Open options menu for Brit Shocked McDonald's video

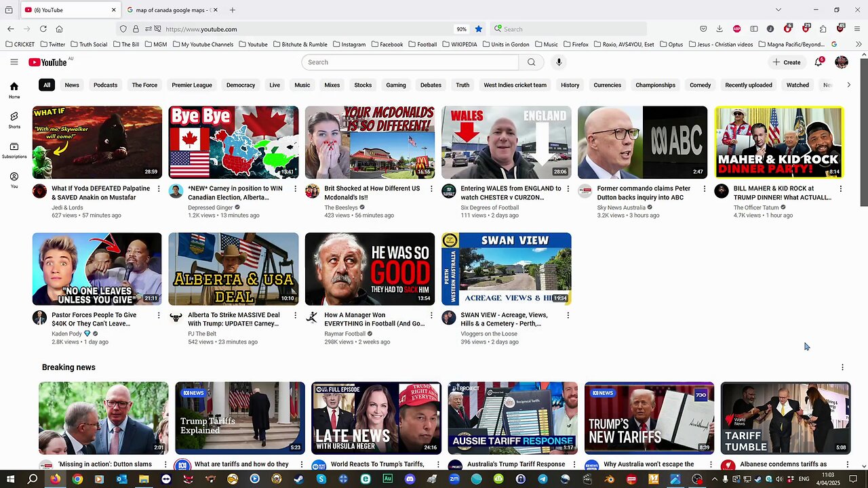tap(431, 188)
